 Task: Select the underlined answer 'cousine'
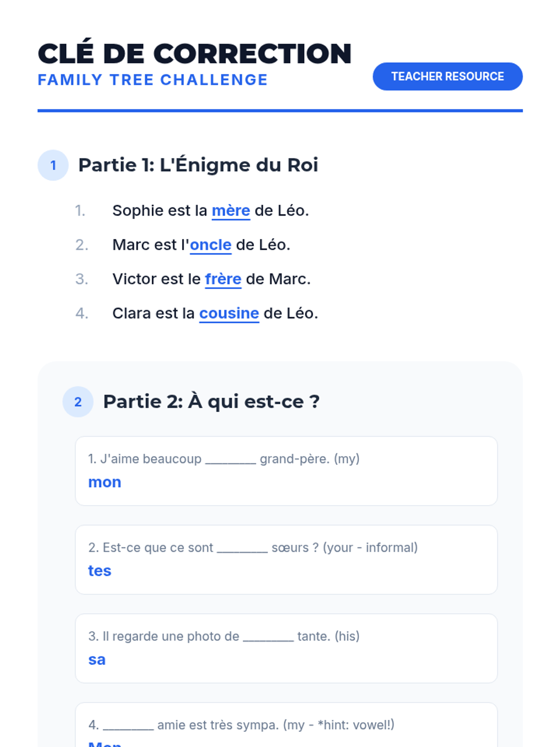tap(229, 313)
